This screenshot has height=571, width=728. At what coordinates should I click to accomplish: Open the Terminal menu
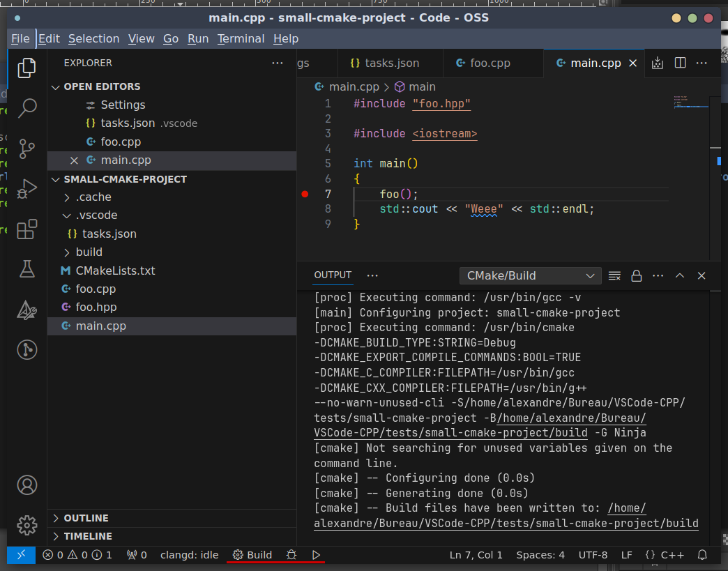241,38
